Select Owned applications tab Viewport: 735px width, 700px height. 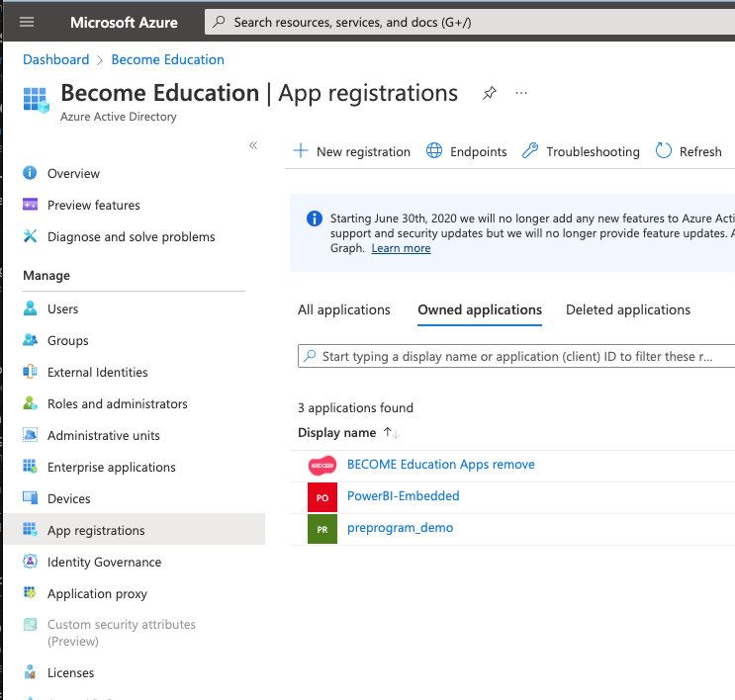[480, 309]
